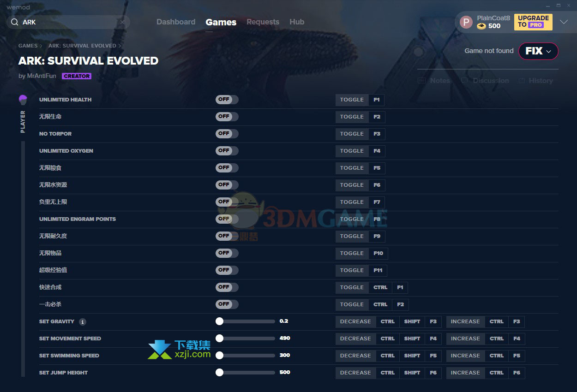
Task: Select the Notes tab label
Action: [440, 81]
